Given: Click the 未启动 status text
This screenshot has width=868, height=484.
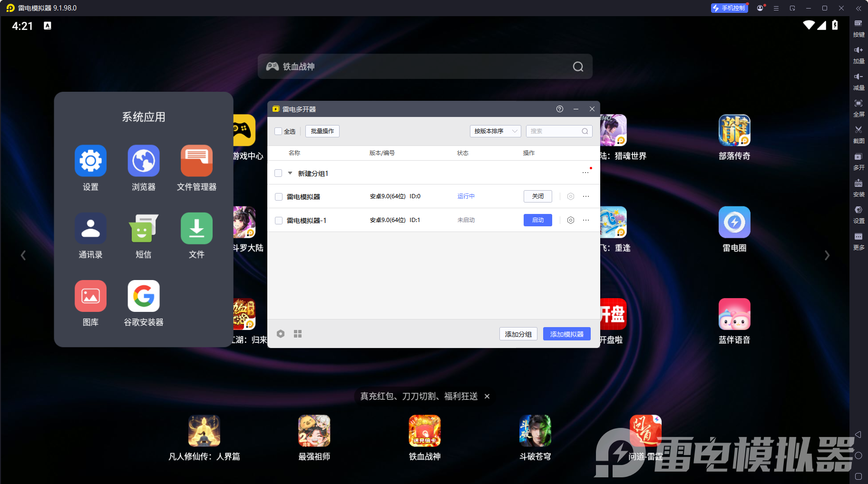Looking at the screenshot, I should [x=466, y=220].
